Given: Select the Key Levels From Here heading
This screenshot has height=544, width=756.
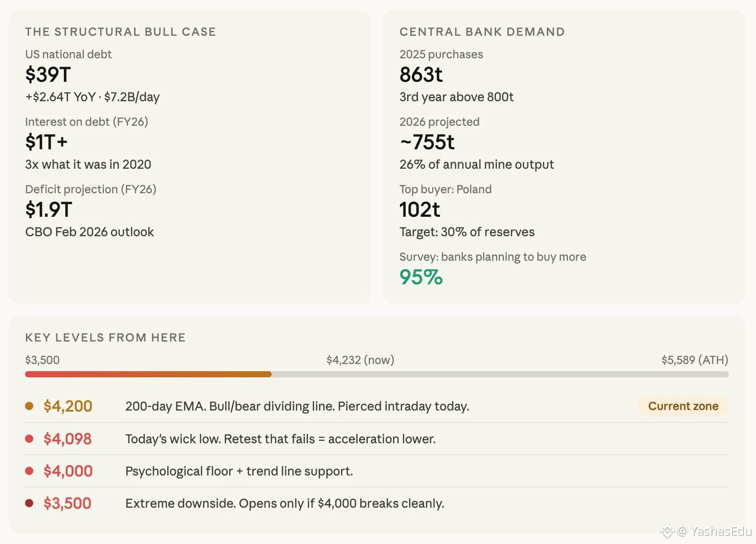Looking at the screenshot, I should [x=105, y=337].
